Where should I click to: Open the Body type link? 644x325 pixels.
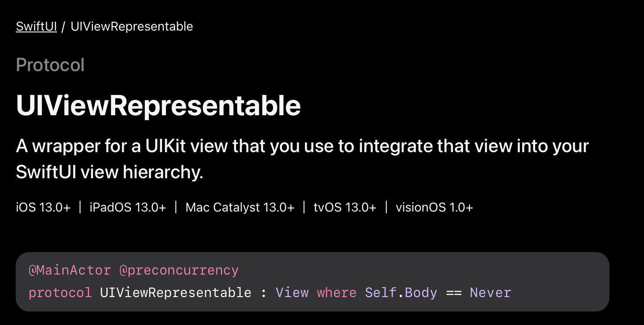click(421, 293)
